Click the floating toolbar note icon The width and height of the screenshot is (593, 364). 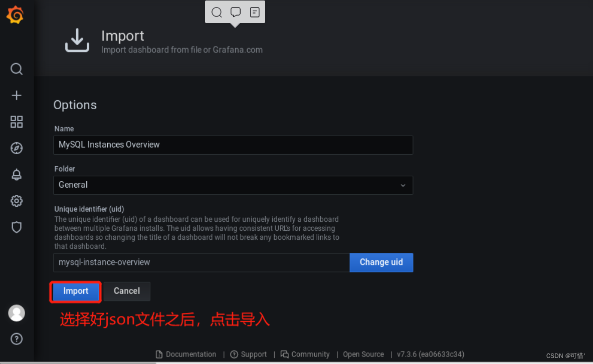coord(255,12)
